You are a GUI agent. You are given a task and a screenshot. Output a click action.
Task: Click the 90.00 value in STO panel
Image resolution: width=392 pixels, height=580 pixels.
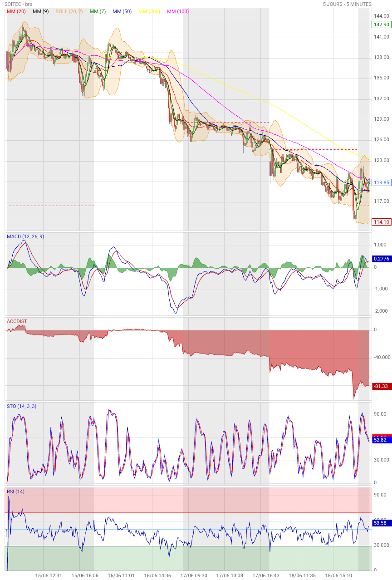pos(380,414)
